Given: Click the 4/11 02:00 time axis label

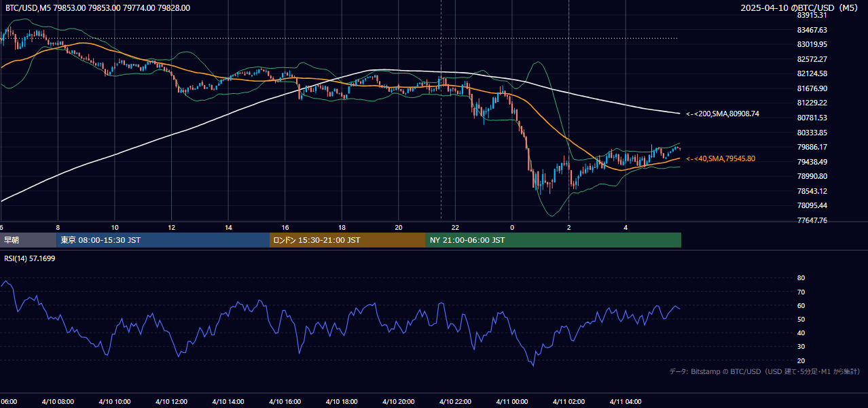Looking at the screenshot, I should click(568, 402).
